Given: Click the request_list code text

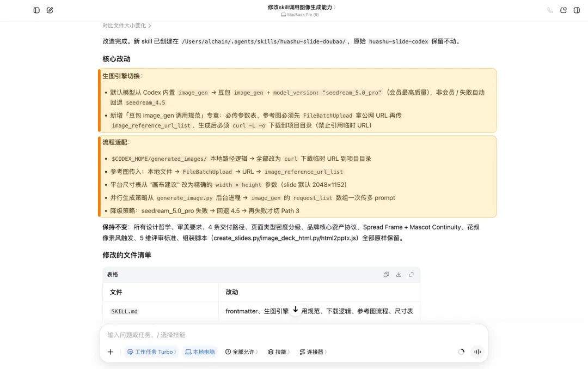Looking at the screenshot, I should 313,198.
